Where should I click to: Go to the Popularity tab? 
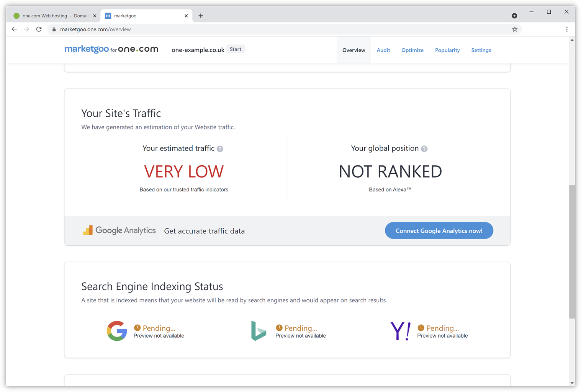point(447,50)
